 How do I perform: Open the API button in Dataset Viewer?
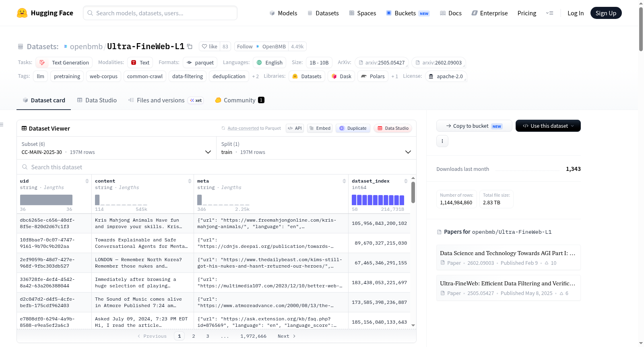(x=295, y=128)
